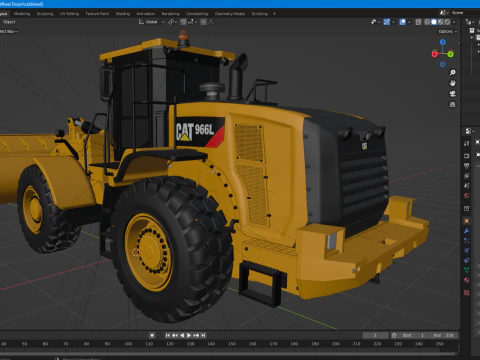Open Animation workspace tab
The width and height of the screenshot is (480, 360).
(146, 14)
